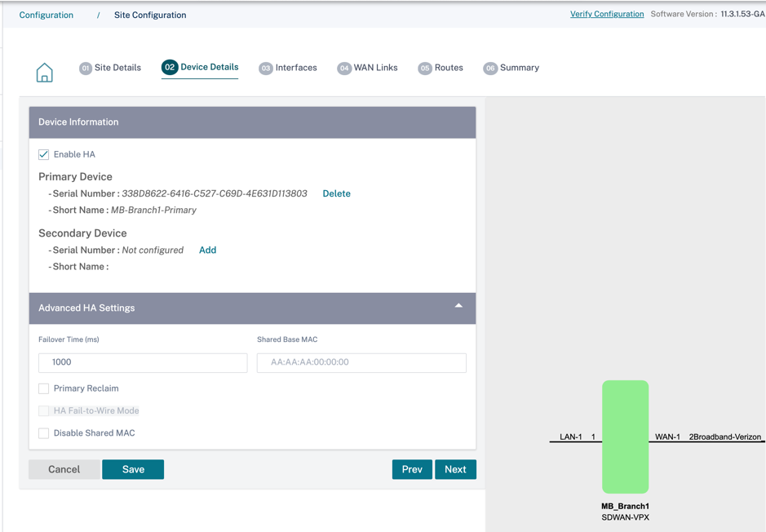The height and width of the screenshot is (532, 766).
Task: Click the Verify Configuration link
Action: coord(607,14)
